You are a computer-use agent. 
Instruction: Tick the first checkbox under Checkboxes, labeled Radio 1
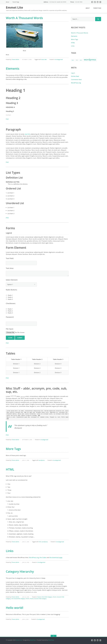coord(7,309)
